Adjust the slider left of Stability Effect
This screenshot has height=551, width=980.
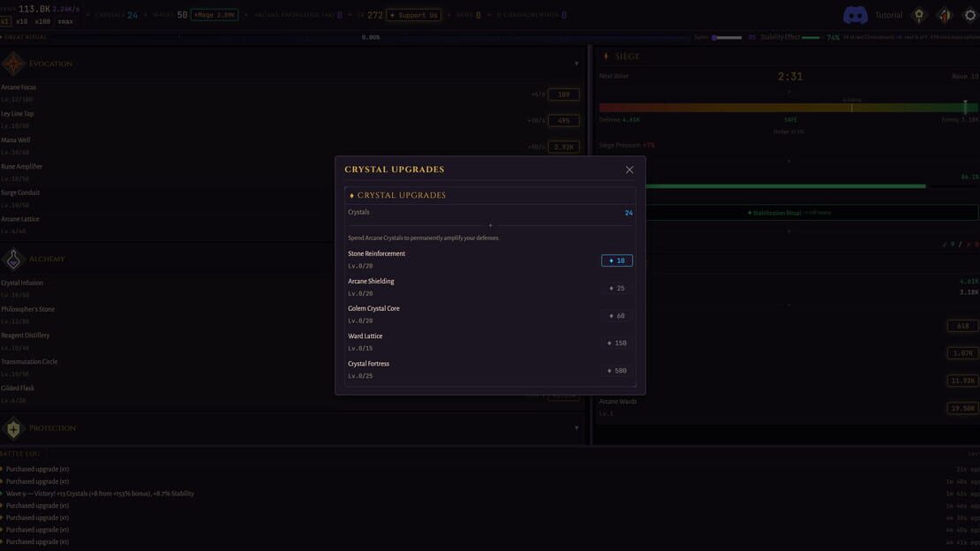point(727,37)
